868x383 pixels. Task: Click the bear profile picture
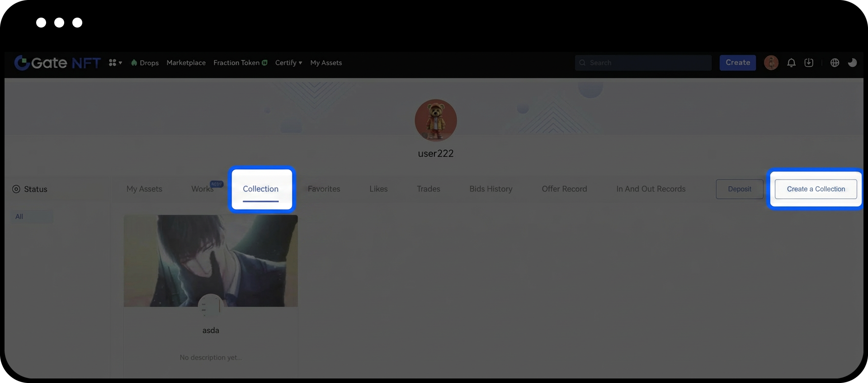click(x=435, y=120)
